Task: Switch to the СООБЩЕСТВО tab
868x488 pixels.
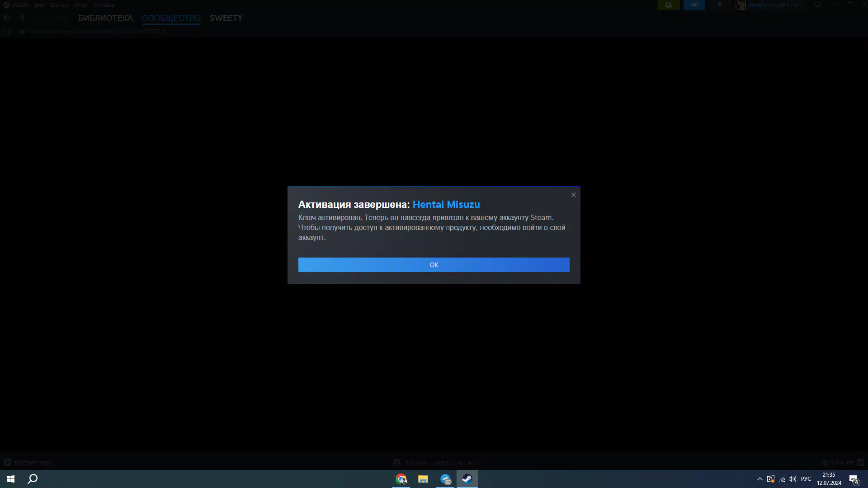Action: point(171,18)
